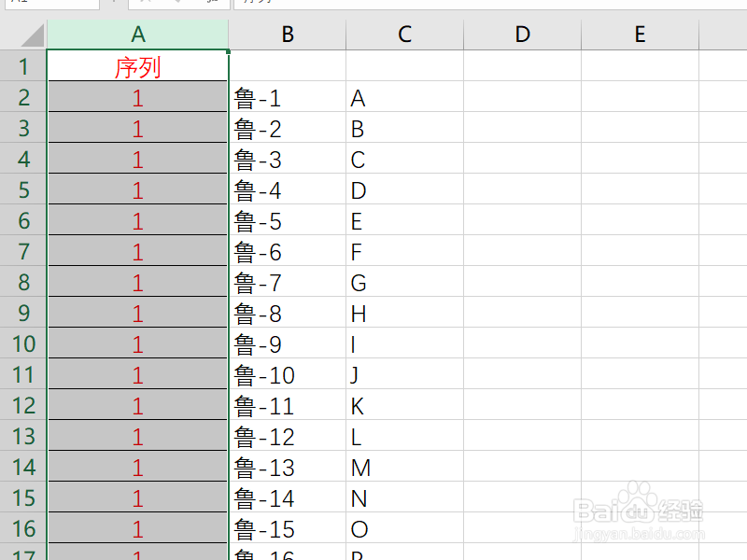Click cell A16 with red 1
The width and height of the screenshot is (747, 560).
(x=137, y=527)
